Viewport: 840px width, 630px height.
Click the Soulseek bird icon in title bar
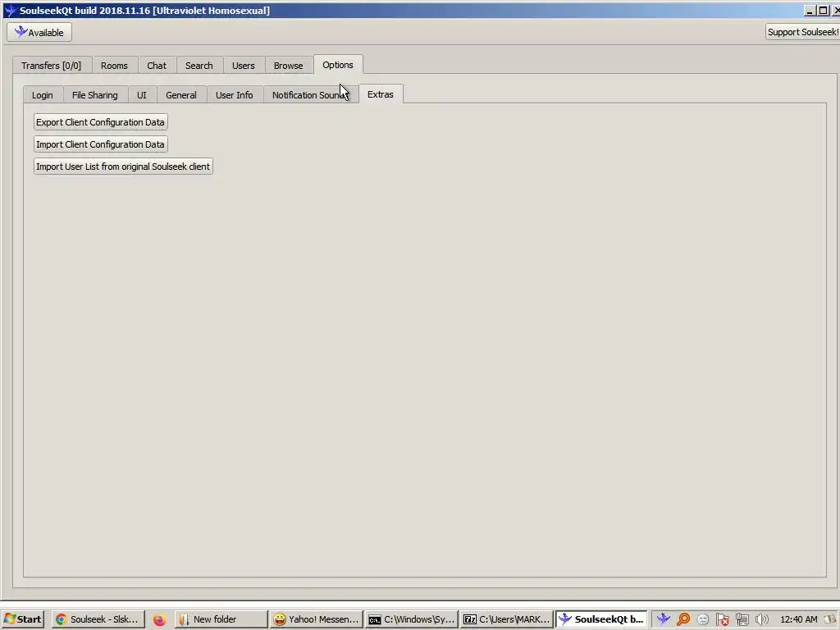click(10, 10)
